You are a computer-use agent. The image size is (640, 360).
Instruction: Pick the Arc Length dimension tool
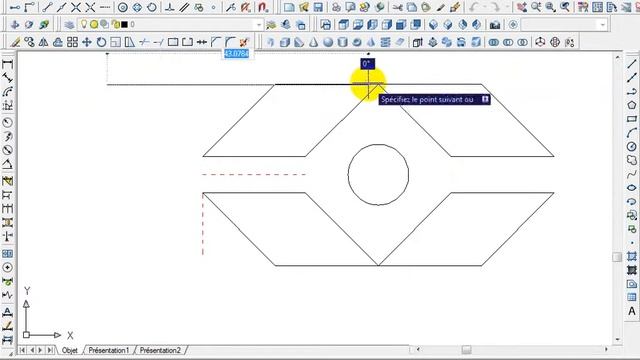[x=7, y=92]
